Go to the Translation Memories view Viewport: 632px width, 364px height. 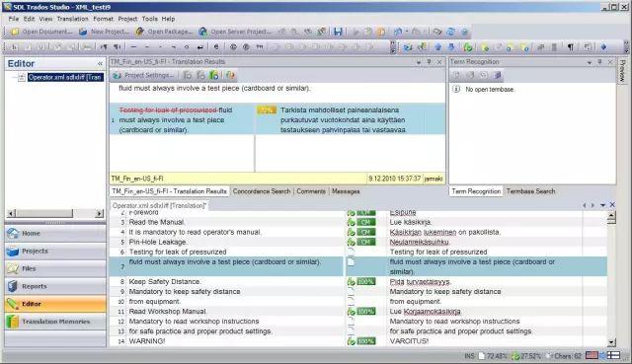click(55, 322)
